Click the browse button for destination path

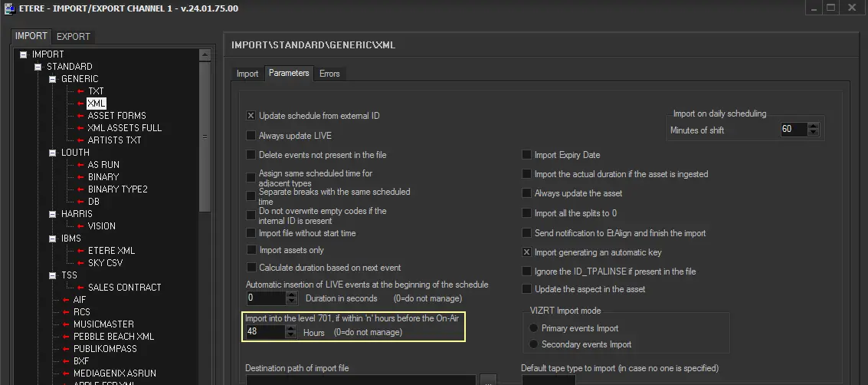(489, 380)
